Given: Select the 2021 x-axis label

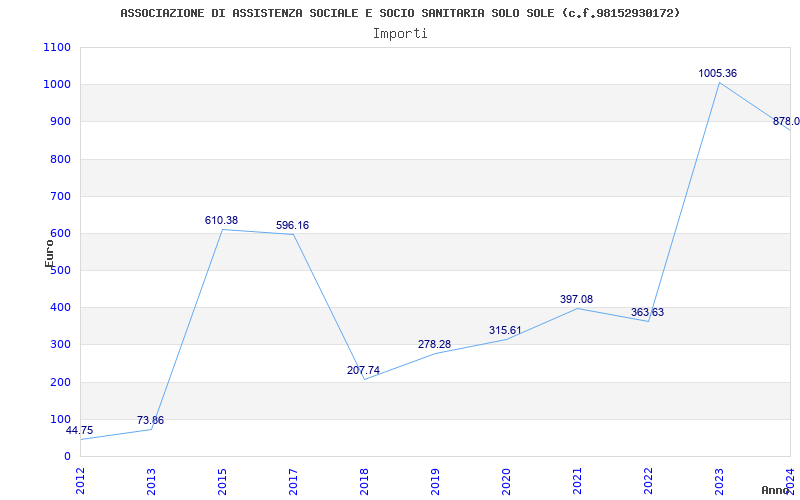Looking at the screenshot, I should (577, 481).
